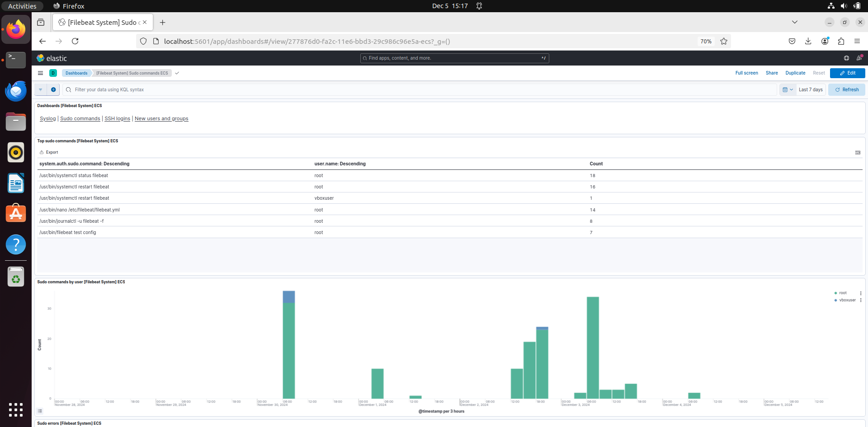Click the tallest December 3 chart bar

click(x=593, y=348)
